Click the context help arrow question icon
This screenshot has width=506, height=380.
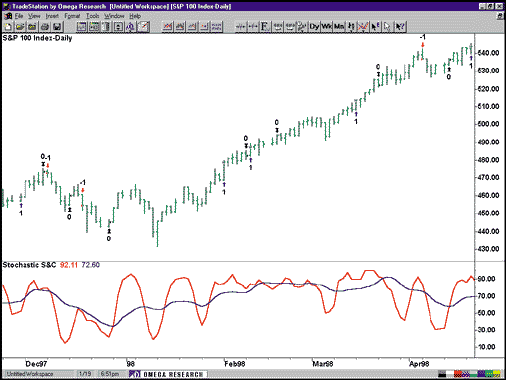(400, 27)
